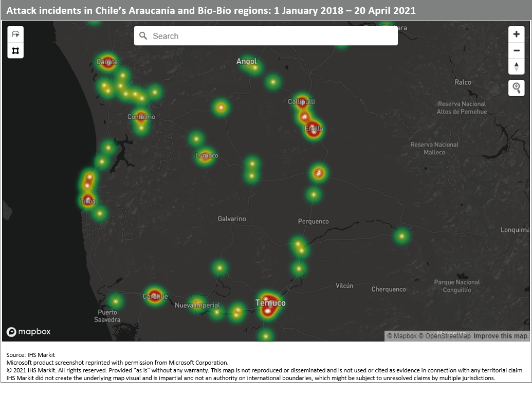Screen dimensions: 532x395
Task: Click the Mapbox logo
Action: [x=29, y=332]
